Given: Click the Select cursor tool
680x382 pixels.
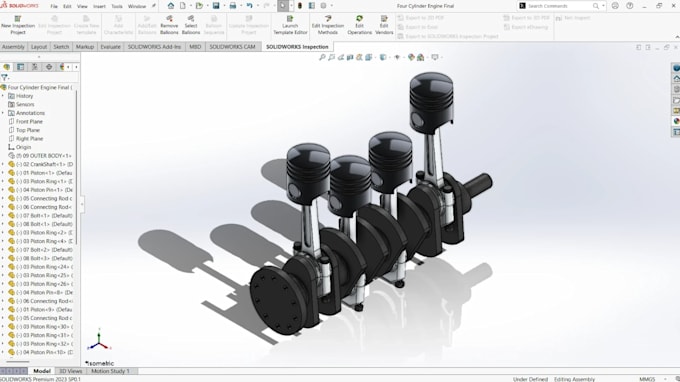Looking at the screenshot, I should [283, 6].
